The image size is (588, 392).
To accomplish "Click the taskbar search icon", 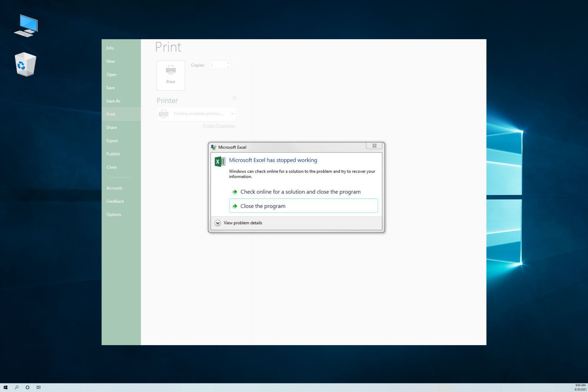I will pyautogui.click(x=17, y=387).
